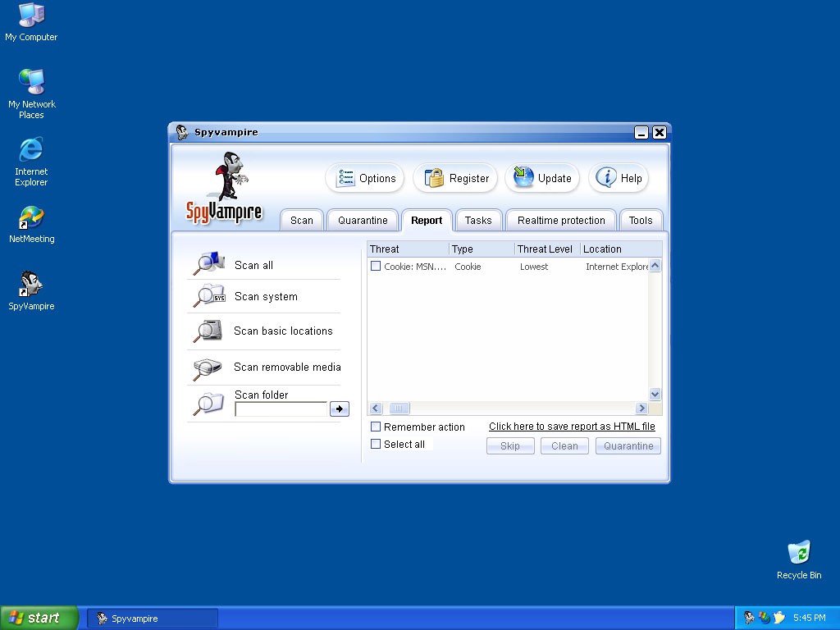Click the Scan folder path input field
Viewport: 840px width, 630px height.
point(281,409)
